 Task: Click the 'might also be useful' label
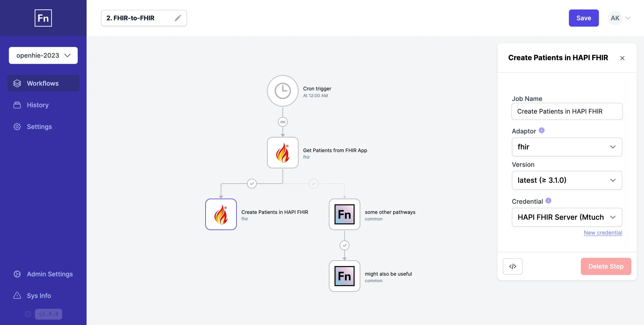pos(388,274)
